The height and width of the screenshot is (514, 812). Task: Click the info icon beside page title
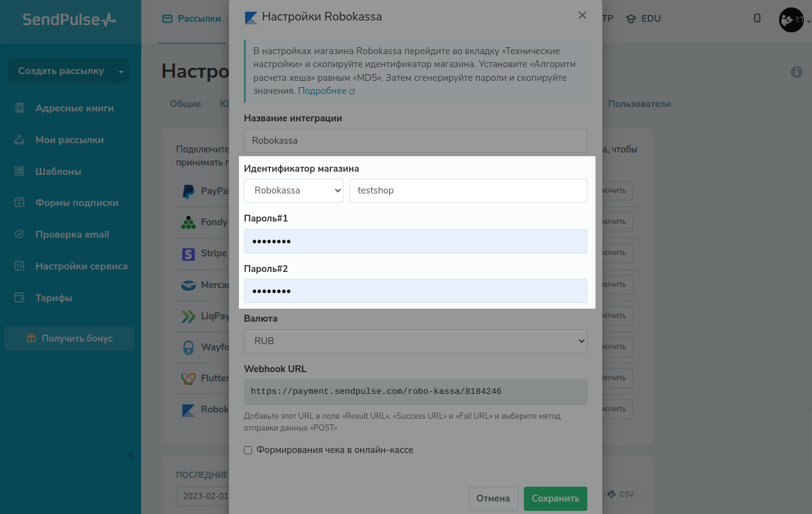click(796, 72)
